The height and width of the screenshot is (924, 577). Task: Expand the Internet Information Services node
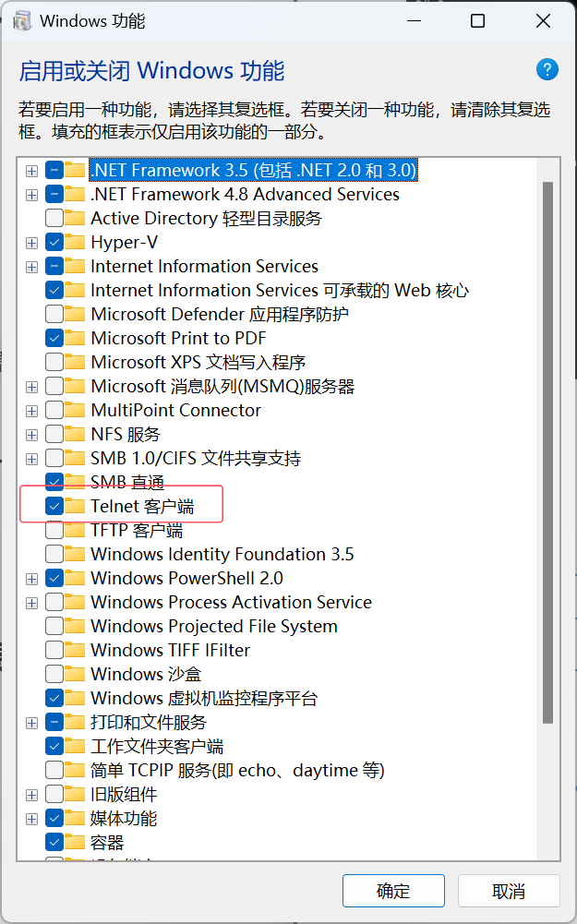pos(32,267)
